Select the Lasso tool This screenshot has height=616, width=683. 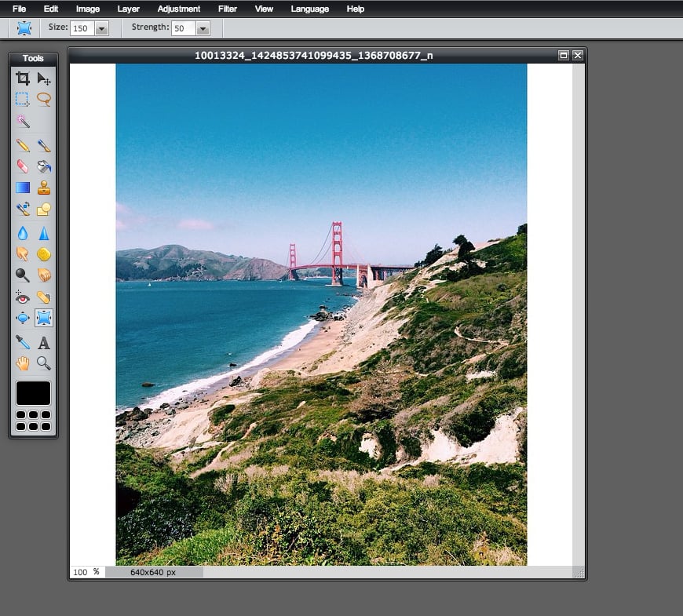tap(43, 99)
